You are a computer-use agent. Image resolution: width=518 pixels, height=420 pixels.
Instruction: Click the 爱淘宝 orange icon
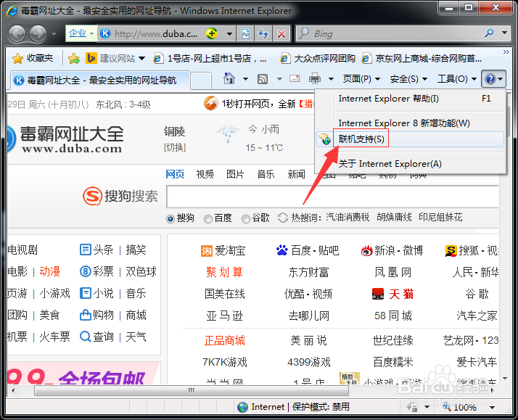pos(207,251)
